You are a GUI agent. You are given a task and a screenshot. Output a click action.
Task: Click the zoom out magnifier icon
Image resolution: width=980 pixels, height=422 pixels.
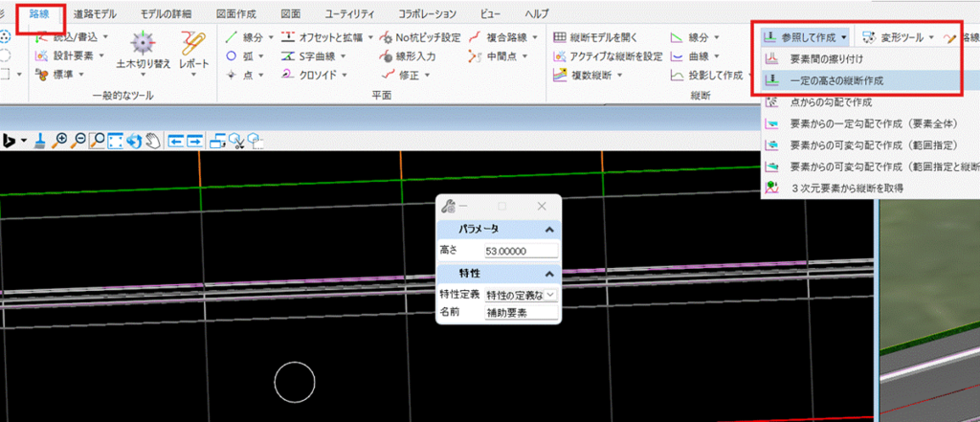[78, 141]
